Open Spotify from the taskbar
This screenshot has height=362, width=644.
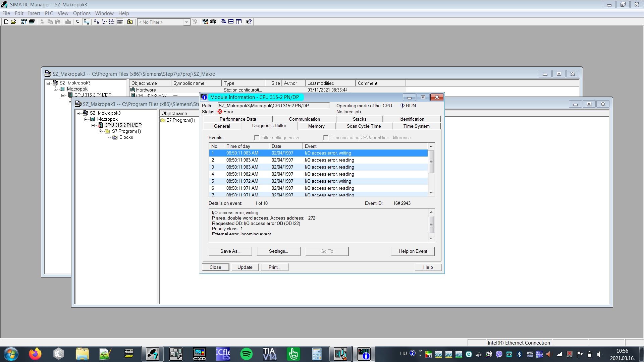247,354
